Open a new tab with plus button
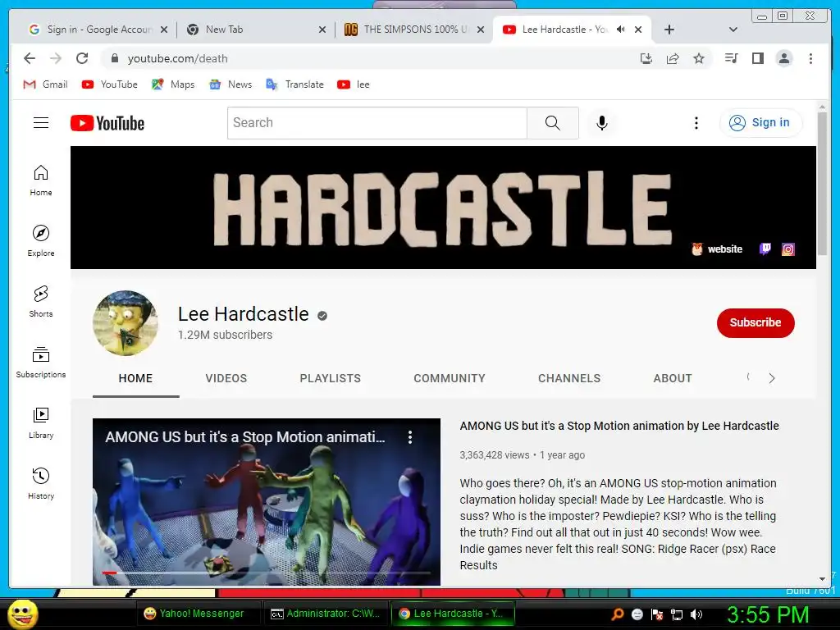The image size is (840, 630). pos(669,30)
